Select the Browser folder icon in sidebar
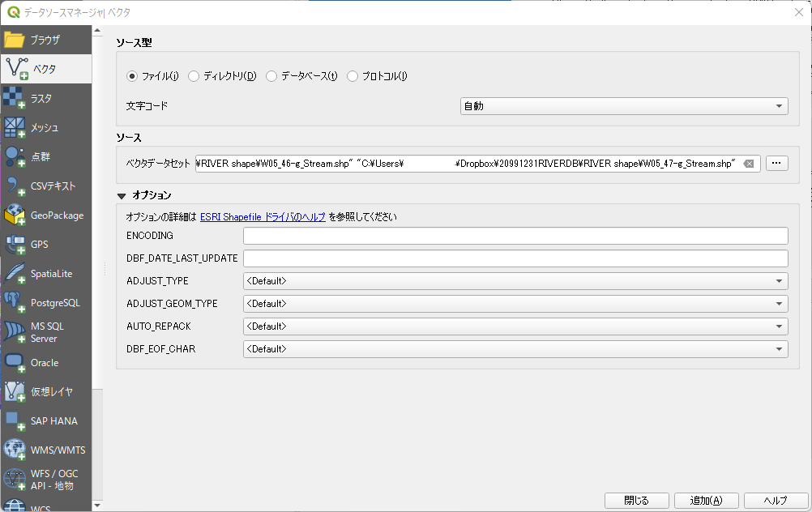Viewport: 812px width, 512px height. tap(15, 40)
